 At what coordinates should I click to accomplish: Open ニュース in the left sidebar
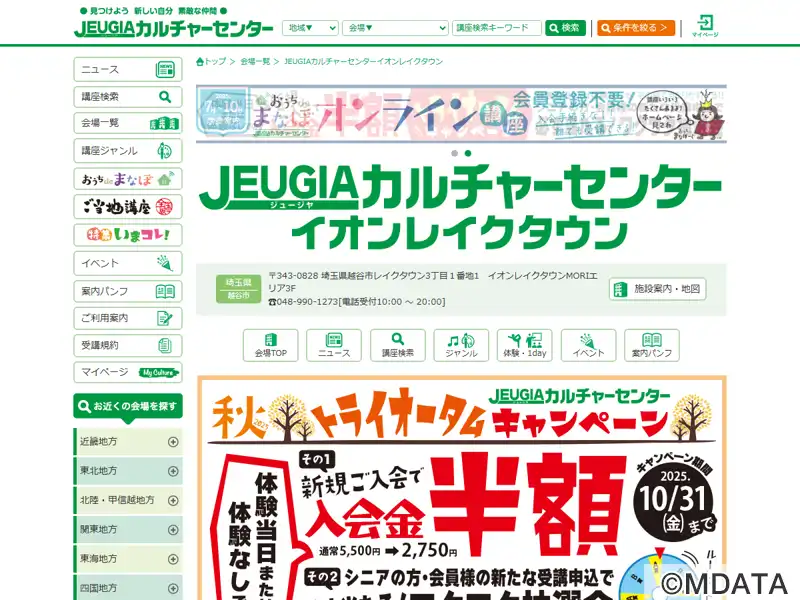click(x=128, y=70)
